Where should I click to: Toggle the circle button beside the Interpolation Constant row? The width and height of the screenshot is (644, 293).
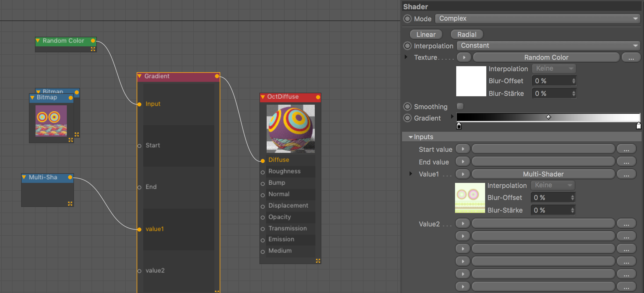[x=407, y=46]
